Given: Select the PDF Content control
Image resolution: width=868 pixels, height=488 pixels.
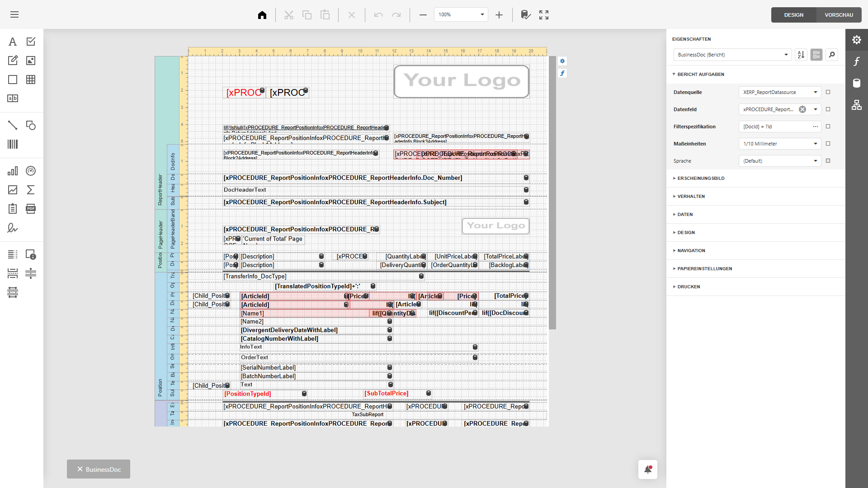Looking at the screenshot, I should [31, 209].
